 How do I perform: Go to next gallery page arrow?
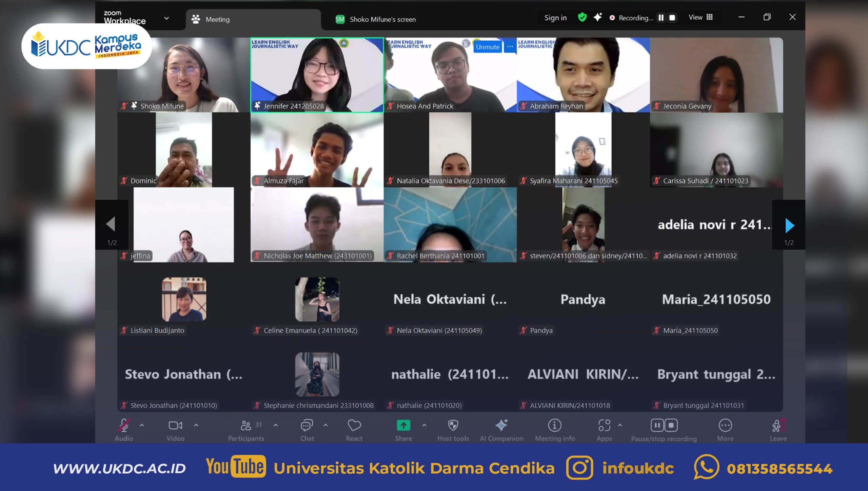click(789, 225)
